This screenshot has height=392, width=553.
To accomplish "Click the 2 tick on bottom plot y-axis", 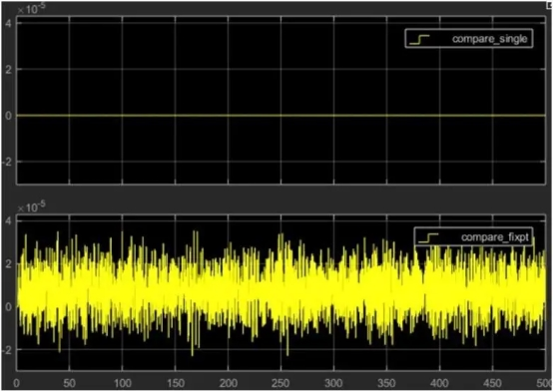I will point(9,263).
